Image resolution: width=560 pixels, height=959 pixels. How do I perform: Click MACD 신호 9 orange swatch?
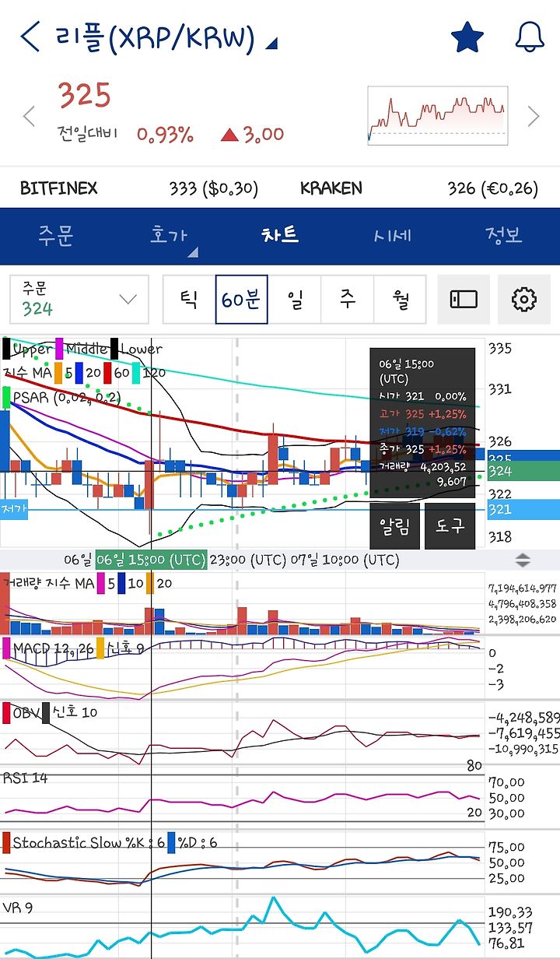pos(99,648)
